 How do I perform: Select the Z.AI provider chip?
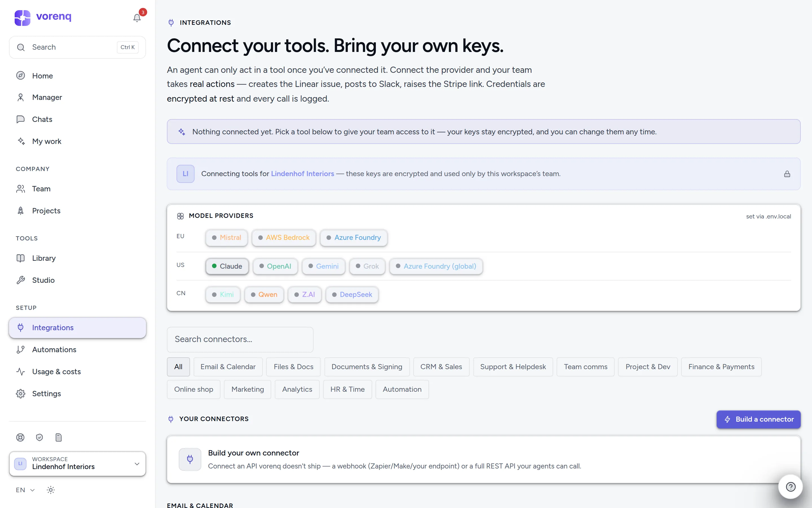pos(305,295)
